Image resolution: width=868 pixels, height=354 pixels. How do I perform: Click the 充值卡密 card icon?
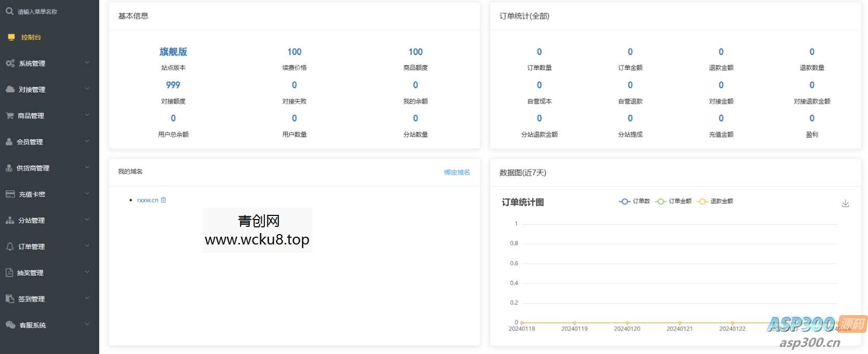(x=10, y=194)
